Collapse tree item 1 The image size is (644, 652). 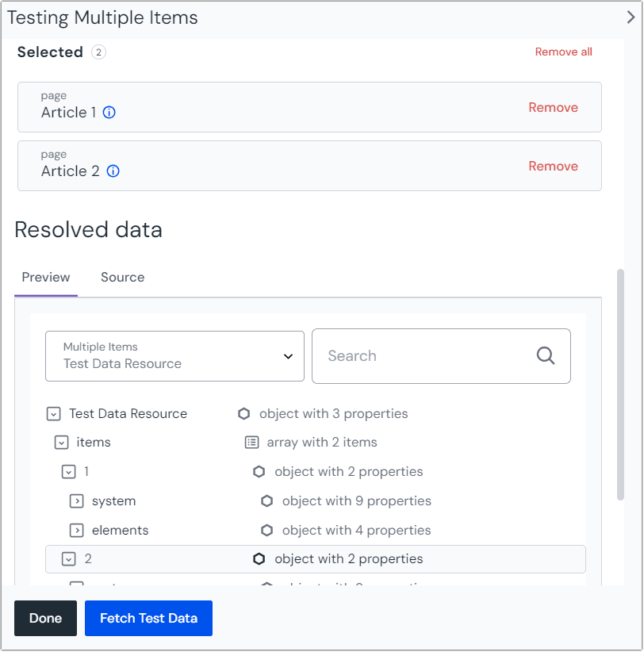point(69,472)
